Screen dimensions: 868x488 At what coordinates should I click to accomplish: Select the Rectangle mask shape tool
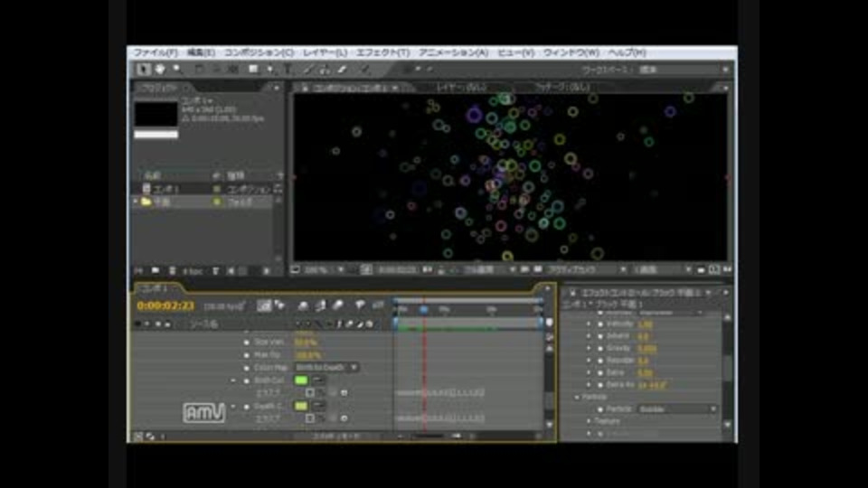253,70
